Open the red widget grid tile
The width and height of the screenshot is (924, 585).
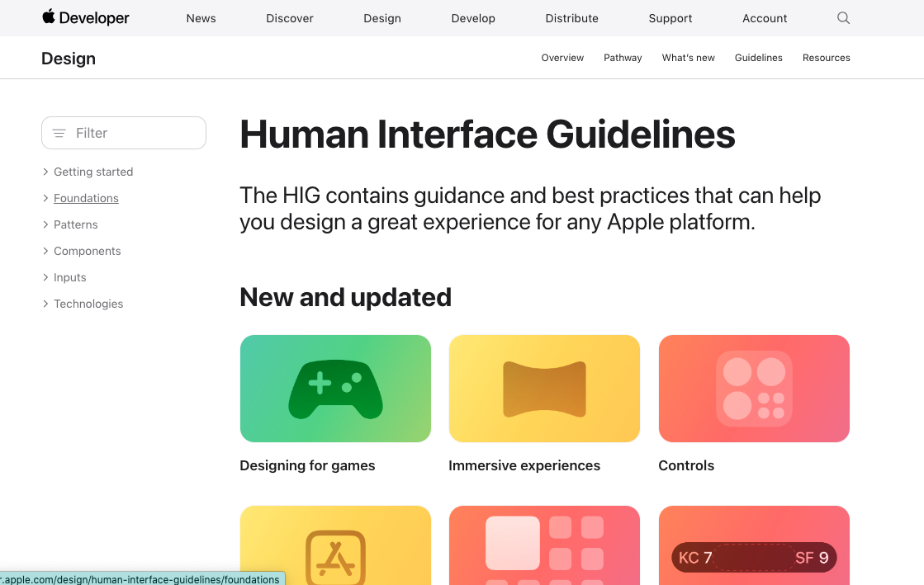pos(544,545)
